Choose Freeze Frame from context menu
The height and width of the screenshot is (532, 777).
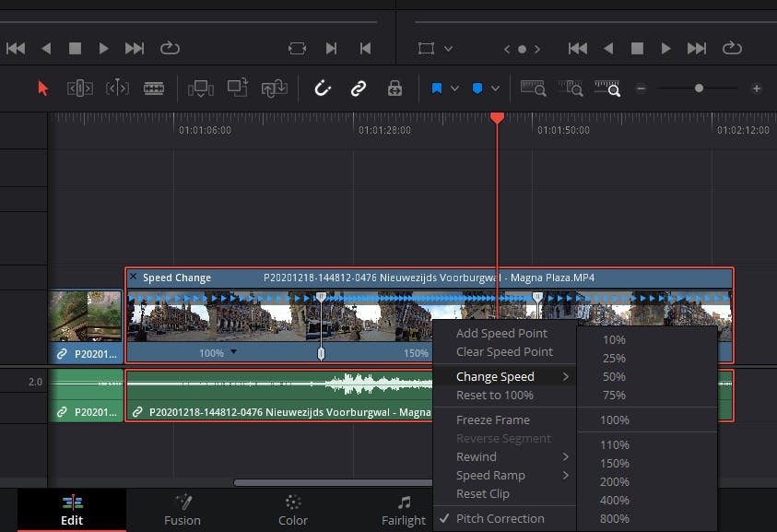pos(492,420)
